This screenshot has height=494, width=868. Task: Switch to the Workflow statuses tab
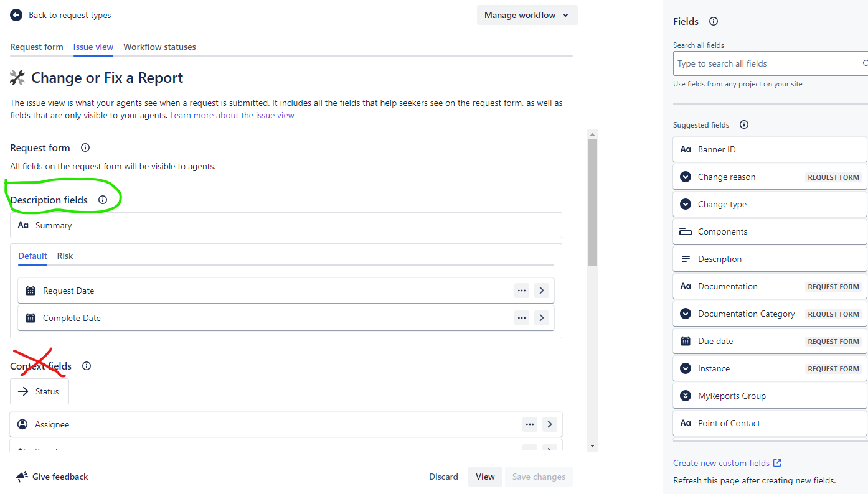coord(159,47)
